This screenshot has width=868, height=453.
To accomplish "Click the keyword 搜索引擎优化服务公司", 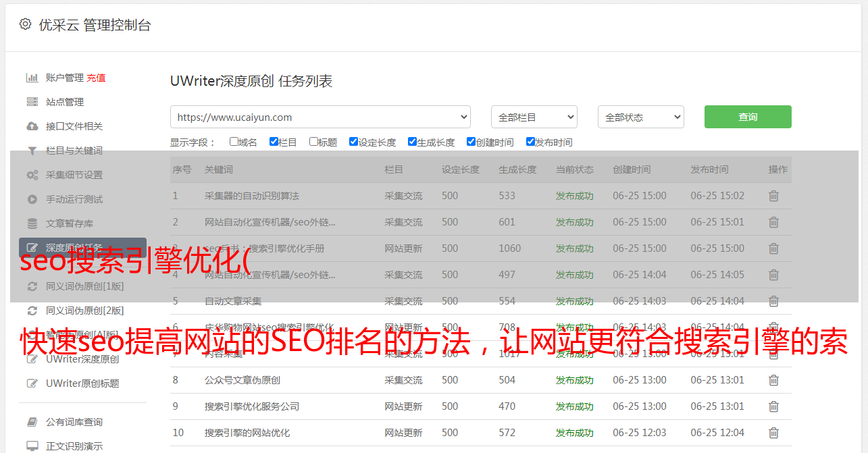I will pyautogui.click(x=252, y=406).
